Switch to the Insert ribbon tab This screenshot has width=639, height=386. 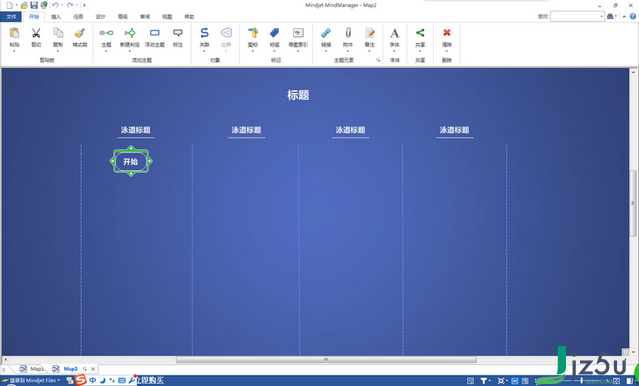[x=56, y=17]
